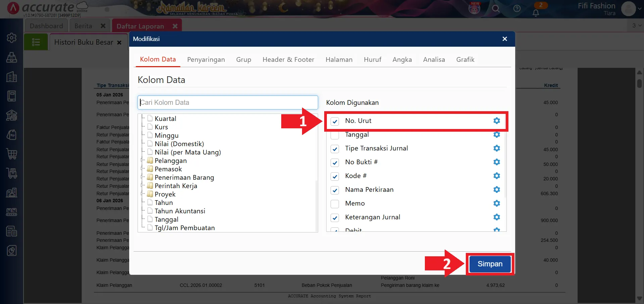
Task: Click the search magnifier in top bar
Action: point(496,9)
